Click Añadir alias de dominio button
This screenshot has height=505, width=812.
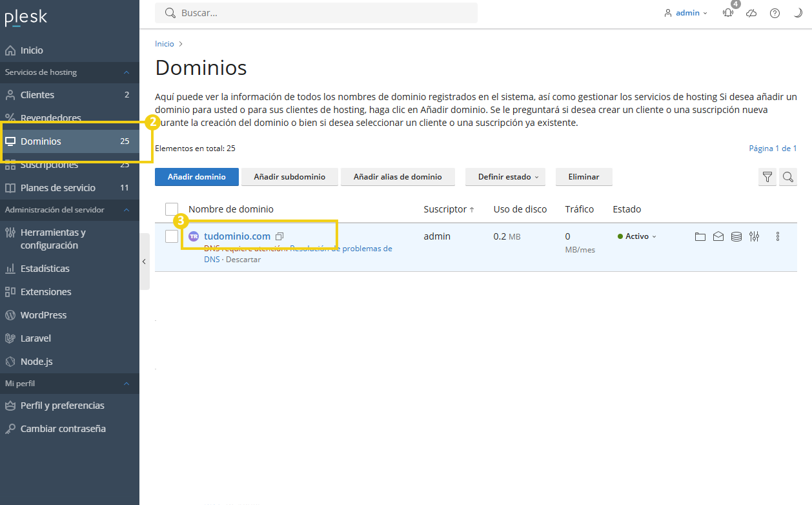398,177
